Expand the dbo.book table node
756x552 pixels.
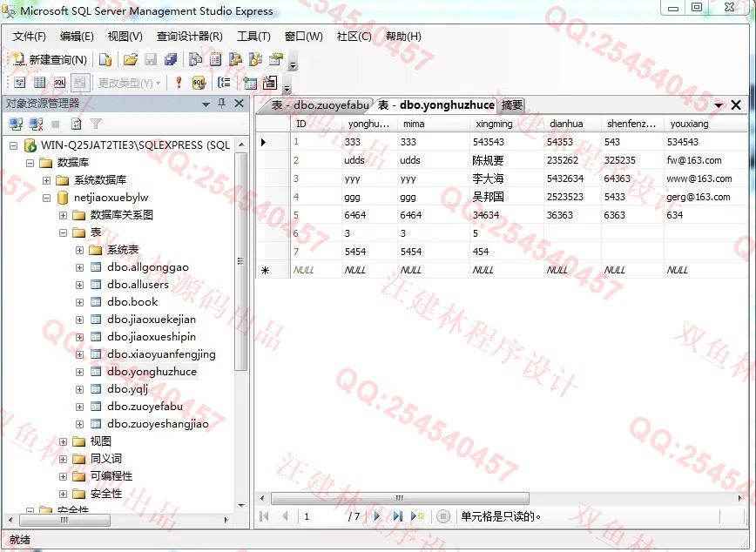80,302
